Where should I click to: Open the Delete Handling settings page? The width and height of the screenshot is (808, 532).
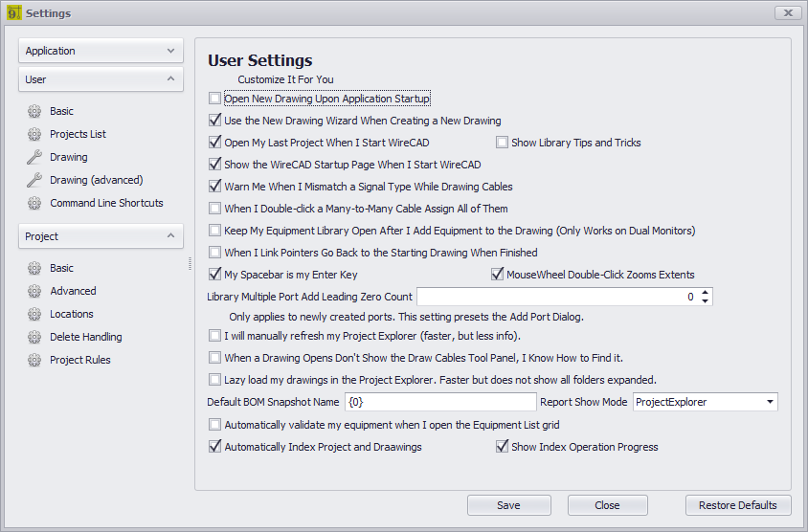tap(85, 338)
